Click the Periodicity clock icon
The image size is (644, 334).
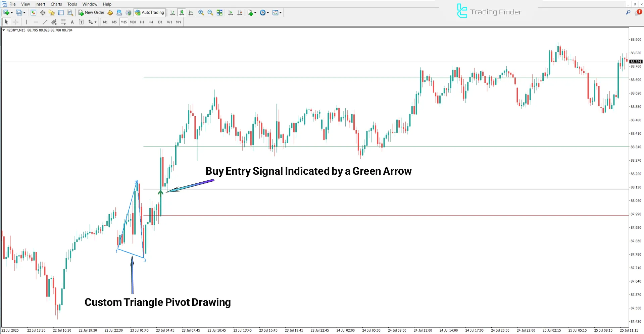[263, 12]
